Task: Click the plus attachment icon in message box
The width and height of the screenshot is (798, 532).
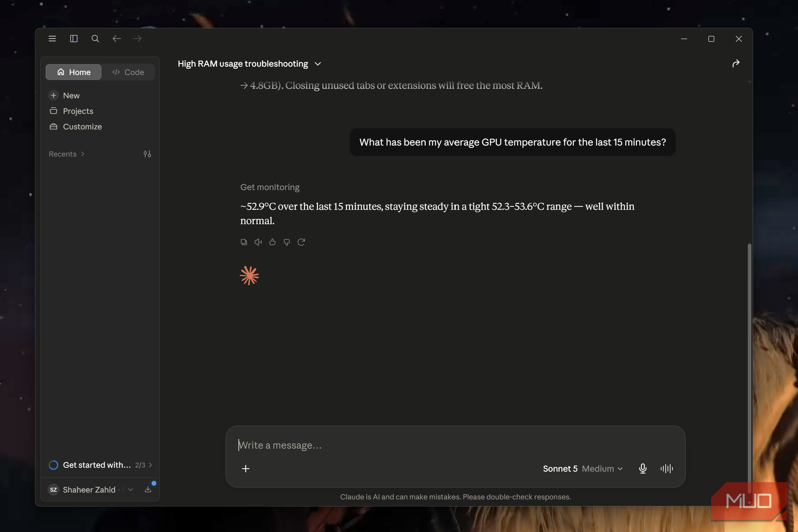Action: [246, 469]
